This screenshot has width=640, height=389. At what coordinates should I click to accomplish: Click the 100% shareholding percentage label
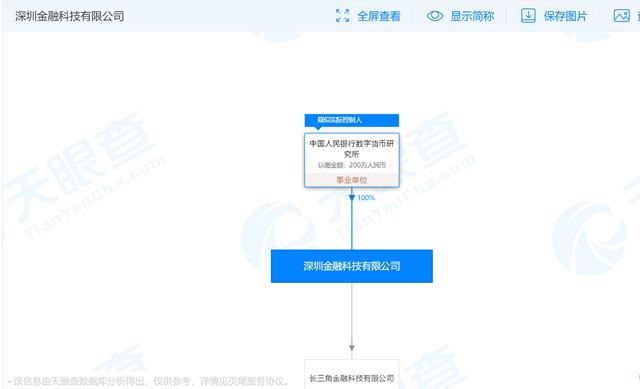coord(366,198)
